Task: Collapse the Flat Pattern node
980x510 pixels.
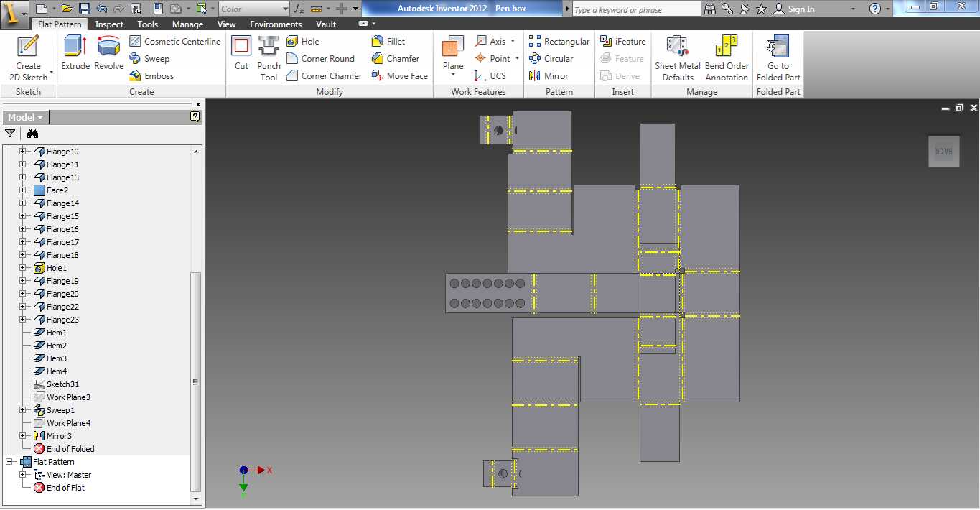Action: point(9,462)
